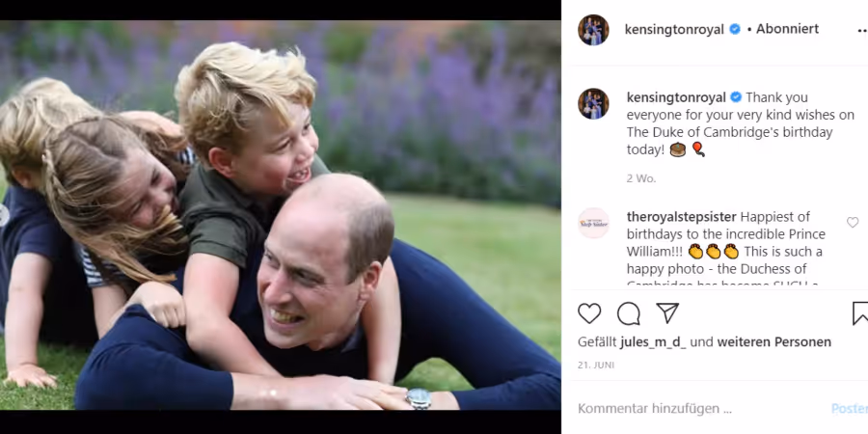This screenshot has width=868, height=434.
Task: Open the kensingtonroyal username in the caption
Action: [676, 97]
